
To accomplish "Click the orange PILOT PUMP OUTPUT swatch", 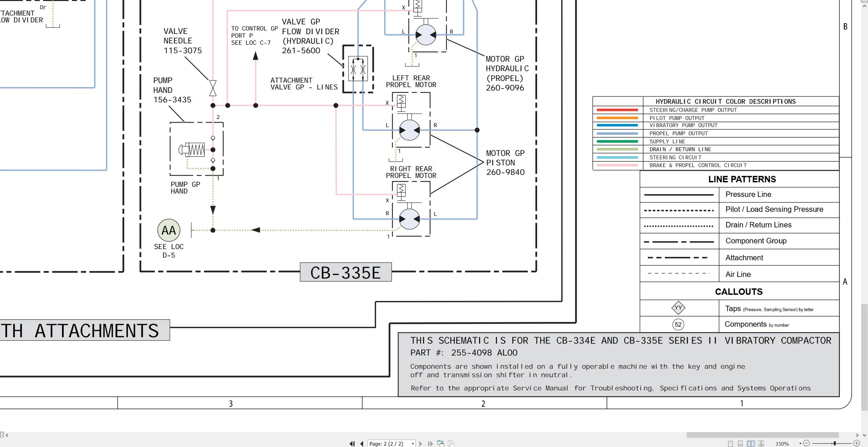I will 617,118.
